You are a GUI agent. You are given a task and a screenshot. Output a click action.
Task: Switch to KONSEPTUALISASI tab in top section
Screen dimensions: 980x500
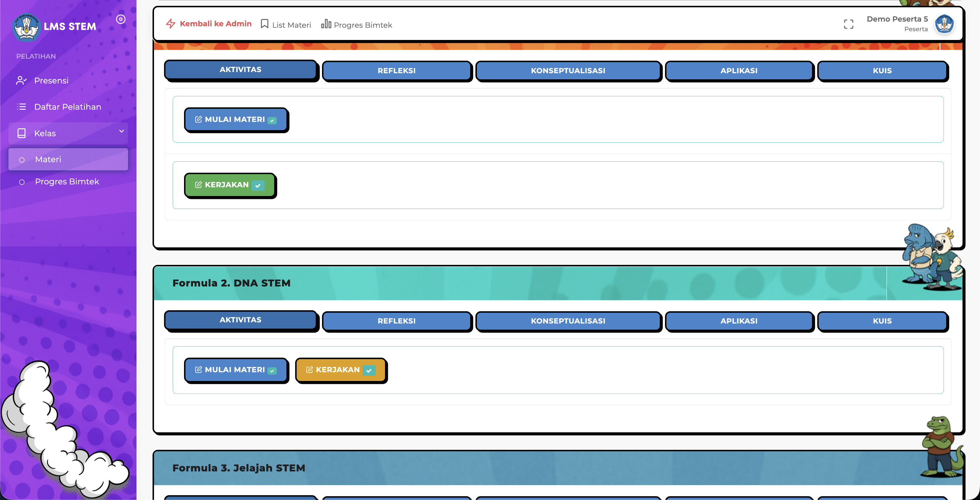[x=568, y=70]
